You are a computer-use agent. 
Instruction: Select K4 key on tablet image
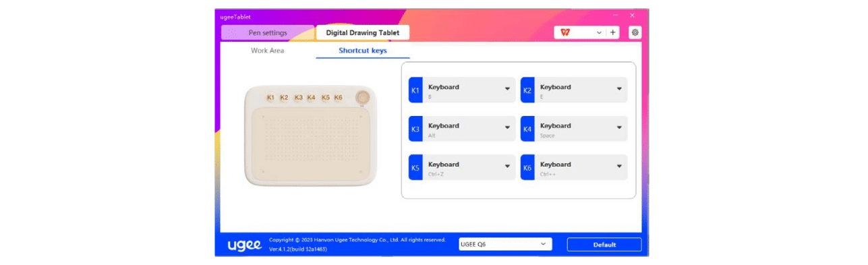311,97
